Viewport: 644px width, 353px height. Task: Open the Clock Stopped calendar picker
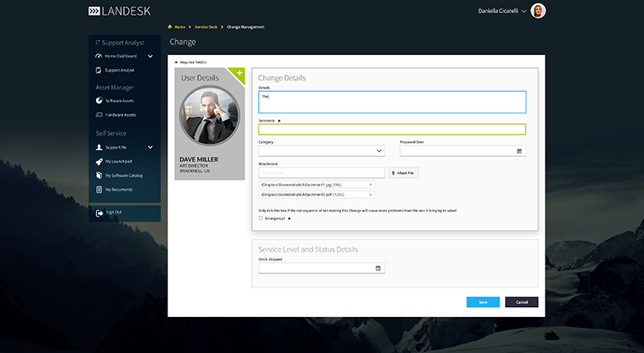(378, 268)
